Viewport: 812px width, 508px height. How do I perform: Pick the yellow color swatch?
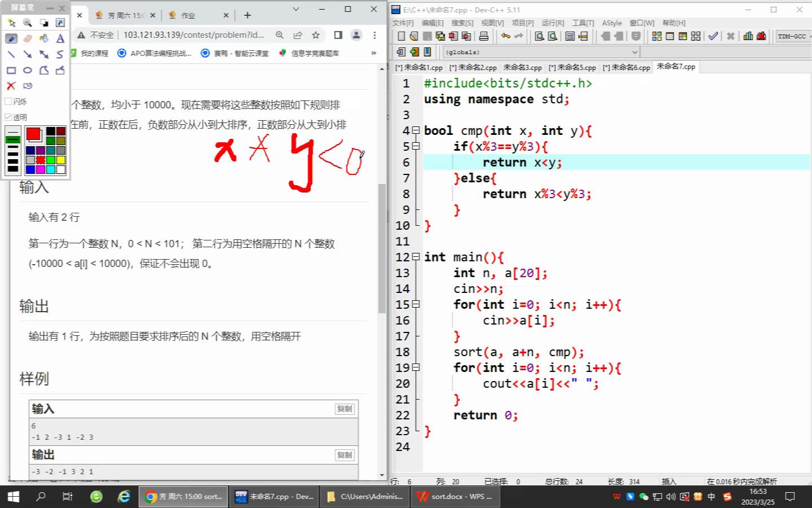pos(61,160)
